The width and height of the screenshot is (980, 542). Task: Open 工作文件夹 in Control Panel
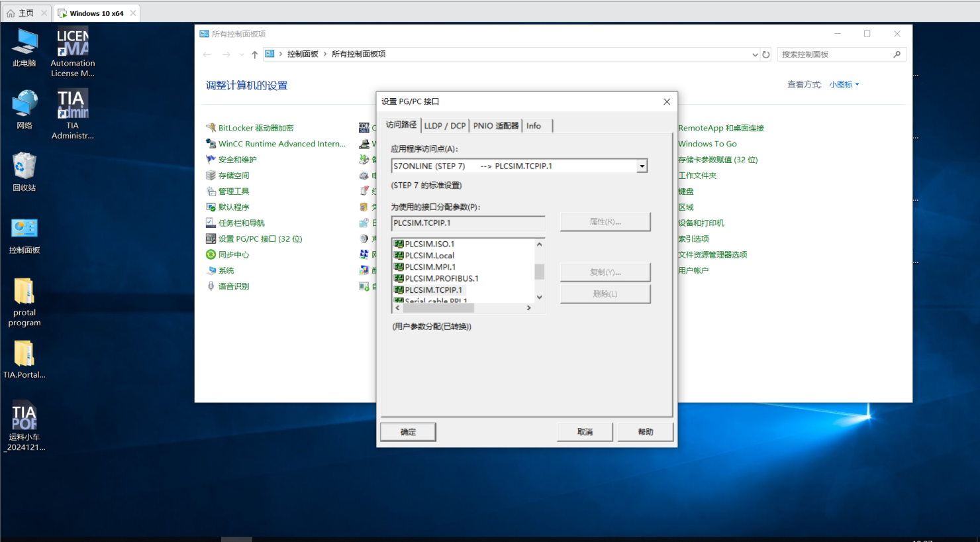click(697, 176)
